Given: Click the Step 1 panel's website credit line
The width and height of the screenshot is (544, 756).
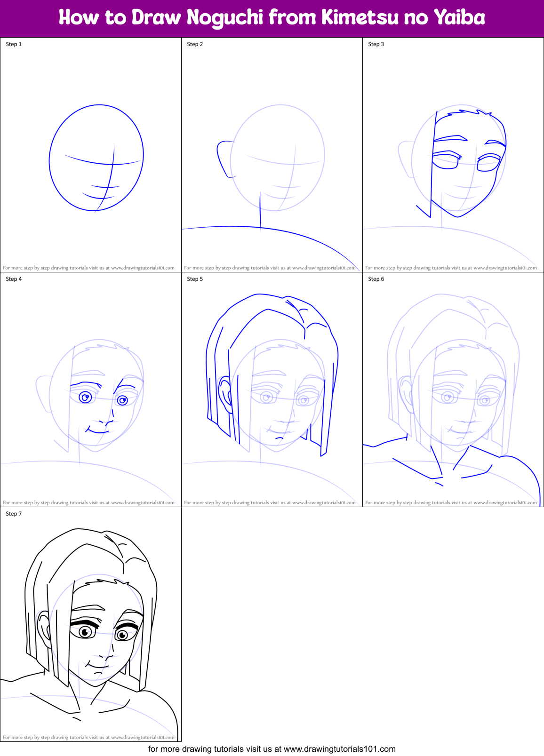Looking at the screenshot, I should tap(88, 268).
